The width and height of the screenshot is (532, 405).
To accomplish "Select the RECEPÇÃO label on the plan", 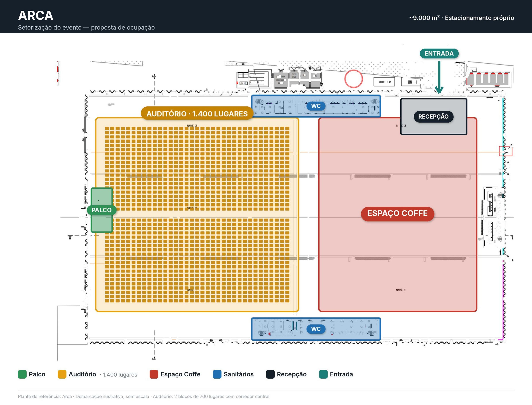I will click(433, 117).
